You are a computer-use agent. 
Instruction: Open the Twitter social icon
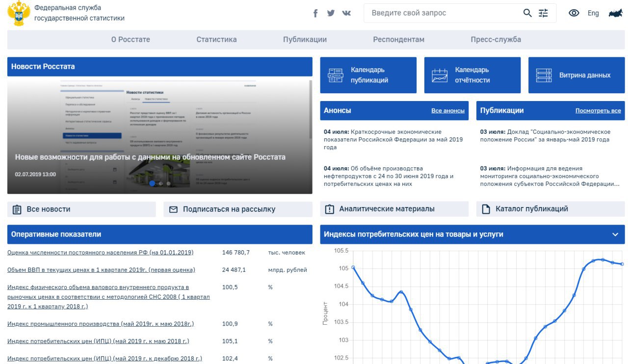331,13
